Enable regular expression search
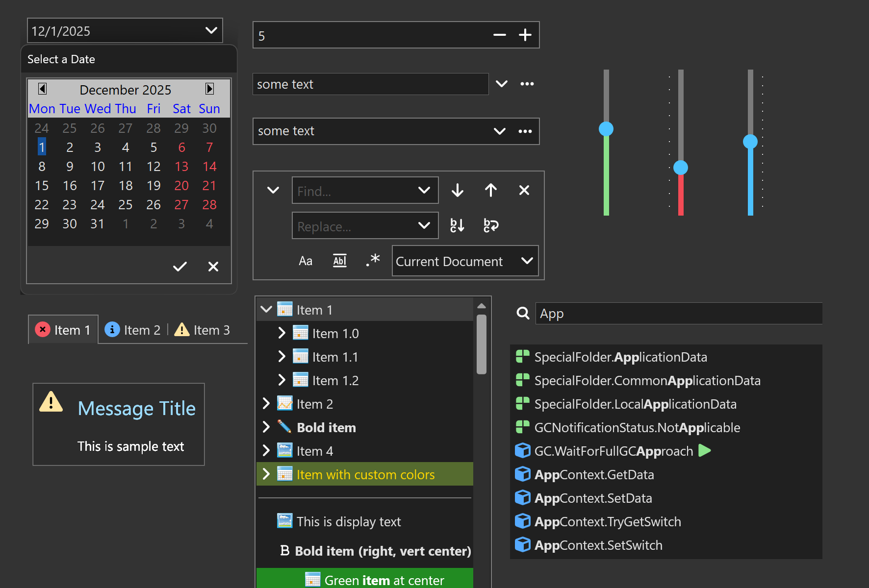 (x=373, y=260)
